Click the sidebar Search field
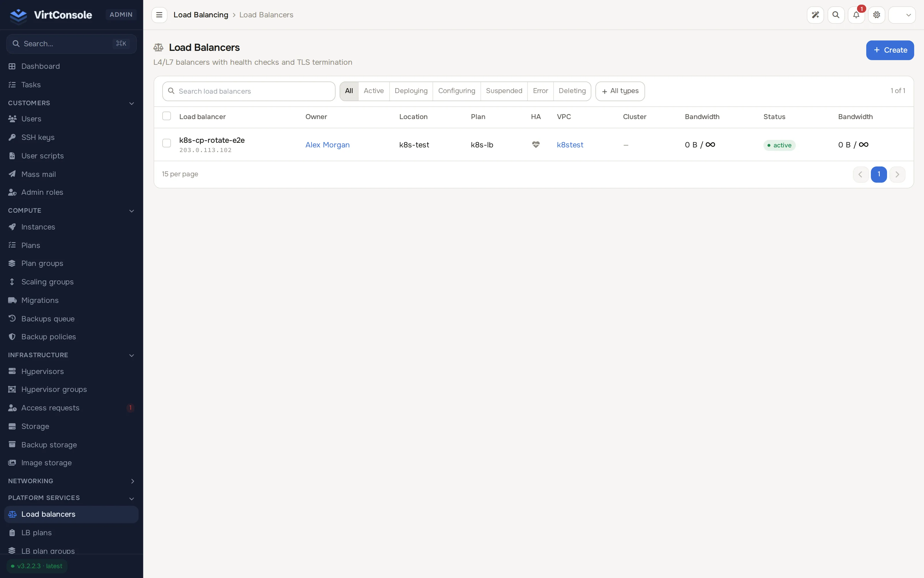 pos(71,44)
